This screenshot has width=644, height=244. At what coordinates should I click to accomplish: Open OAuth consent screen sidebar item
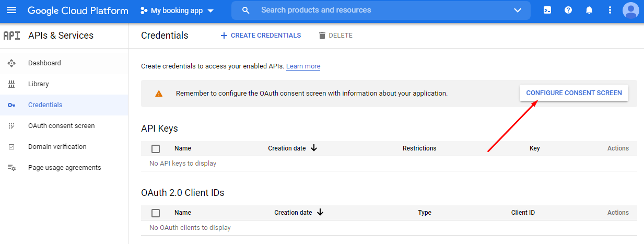coord(64,125)
